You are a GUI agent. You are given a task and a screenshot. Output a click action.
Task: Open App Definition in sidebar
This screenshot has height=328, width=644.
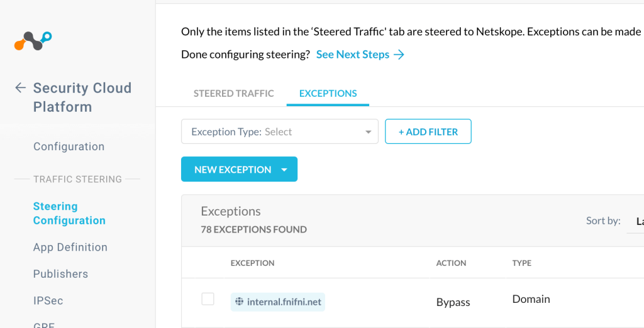point(70,247)
